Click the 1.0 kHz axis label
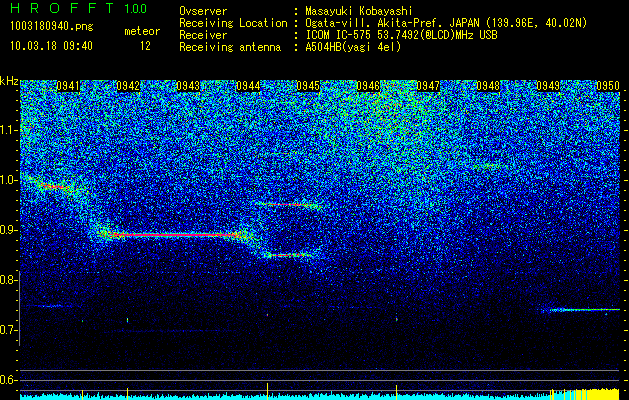 (x=9, y=180)
